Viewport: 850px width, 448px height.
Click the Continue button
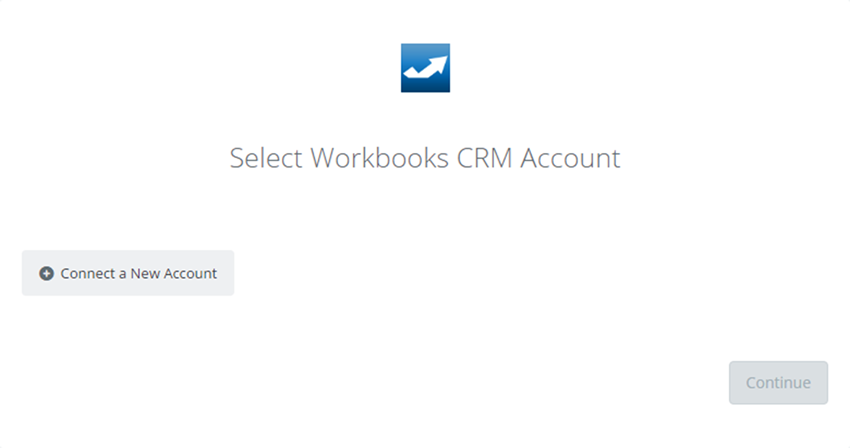[778, 382]
